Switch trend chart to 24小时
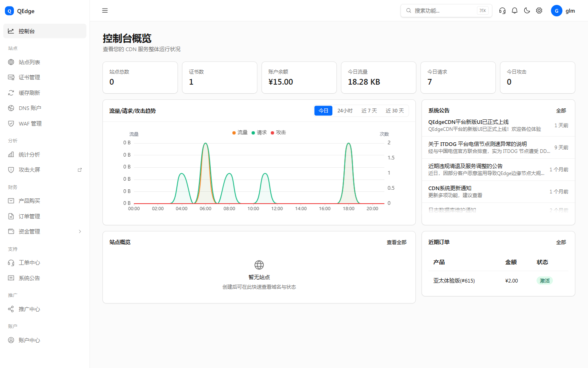 [x=345, y=111]
